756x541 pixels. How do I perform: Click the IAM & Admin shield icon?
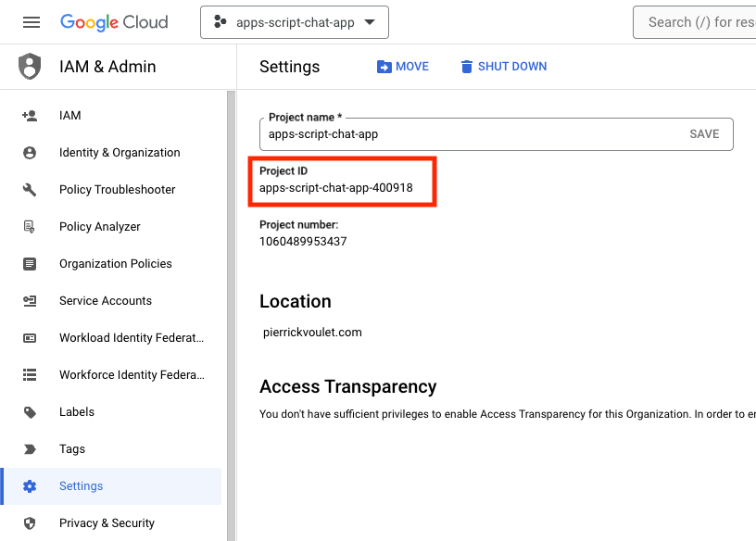[31, 67]
